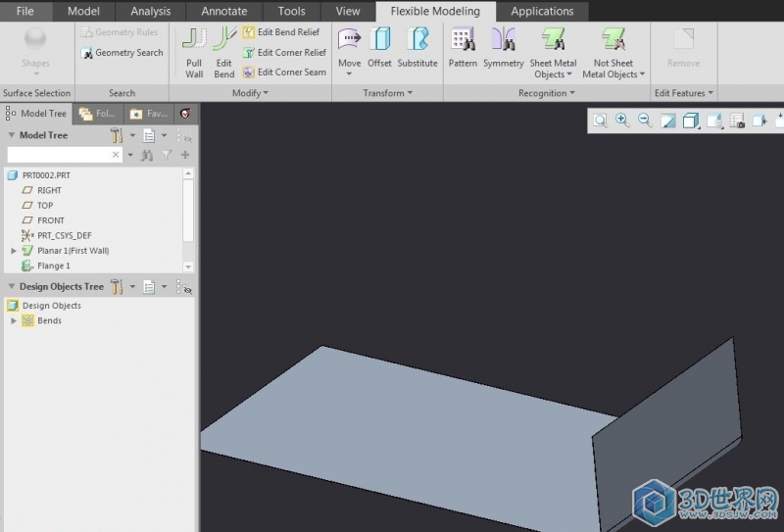
Task: Click the Zoom Out icon
Action: point(645,120)
